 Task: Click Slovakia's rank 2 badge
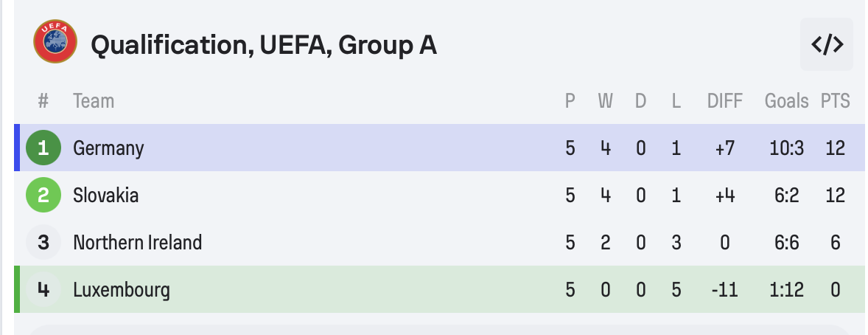[43, 195]
